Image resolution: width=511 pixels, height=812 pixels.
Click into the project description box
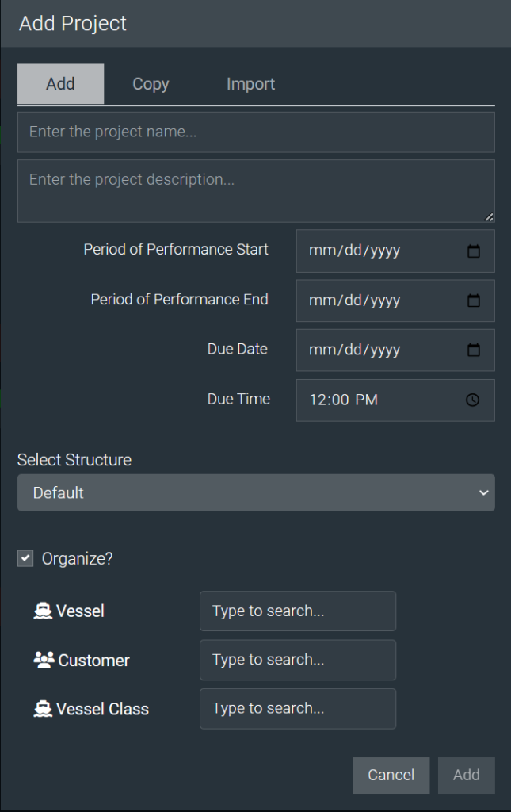256,191
